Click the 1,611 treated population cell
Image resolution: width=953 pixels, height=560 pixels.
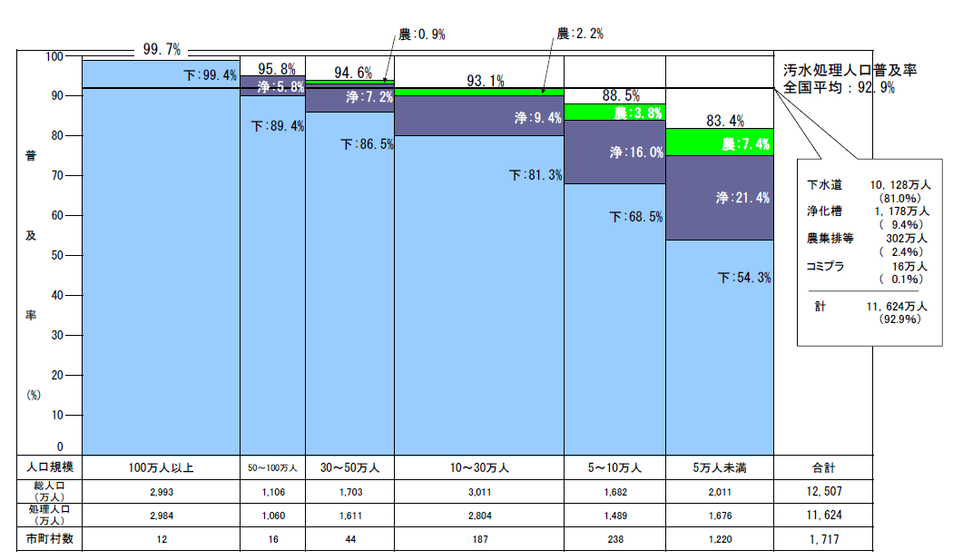point(350,516)
